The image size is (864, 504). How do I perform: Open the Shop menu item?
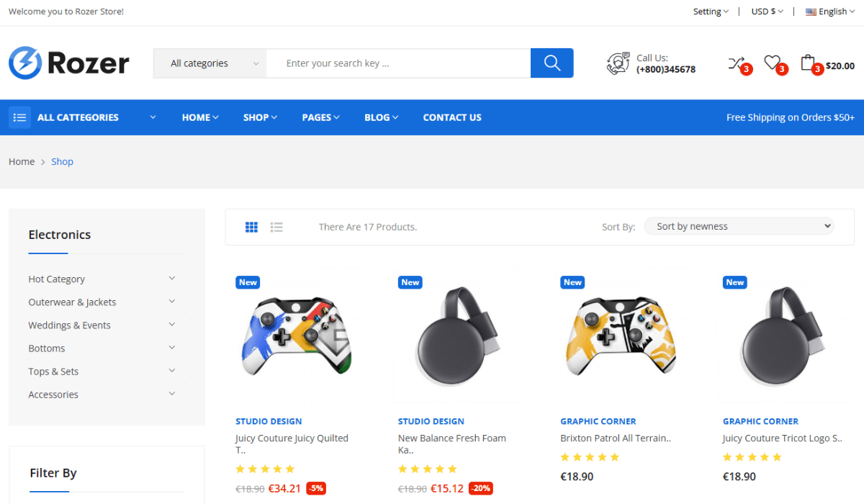(x=260, y=117)
